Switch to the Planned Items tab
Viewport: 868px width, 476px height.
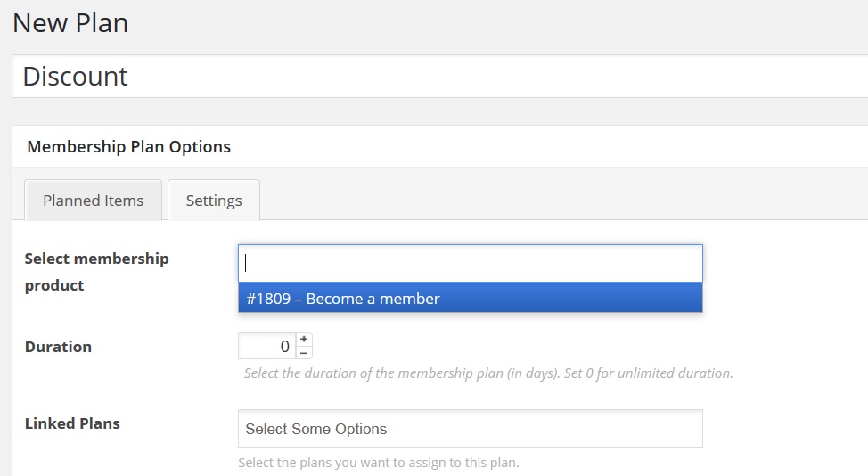93,201
